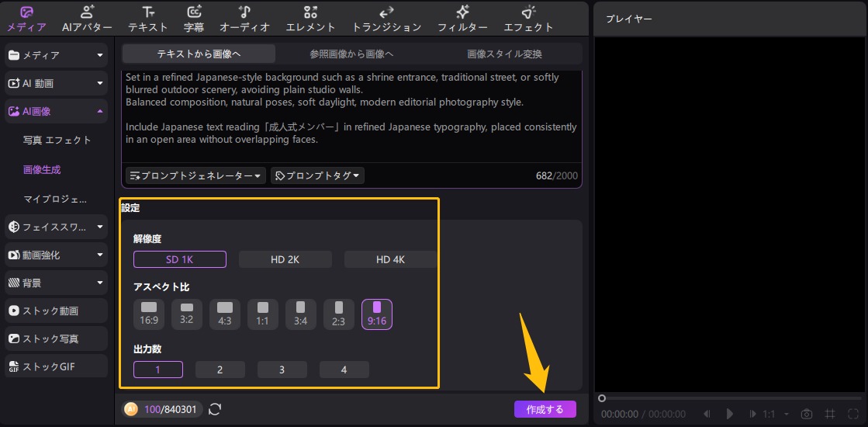
Task: Open the テキスト toolbar tab
Action: (x=148, y=19)
